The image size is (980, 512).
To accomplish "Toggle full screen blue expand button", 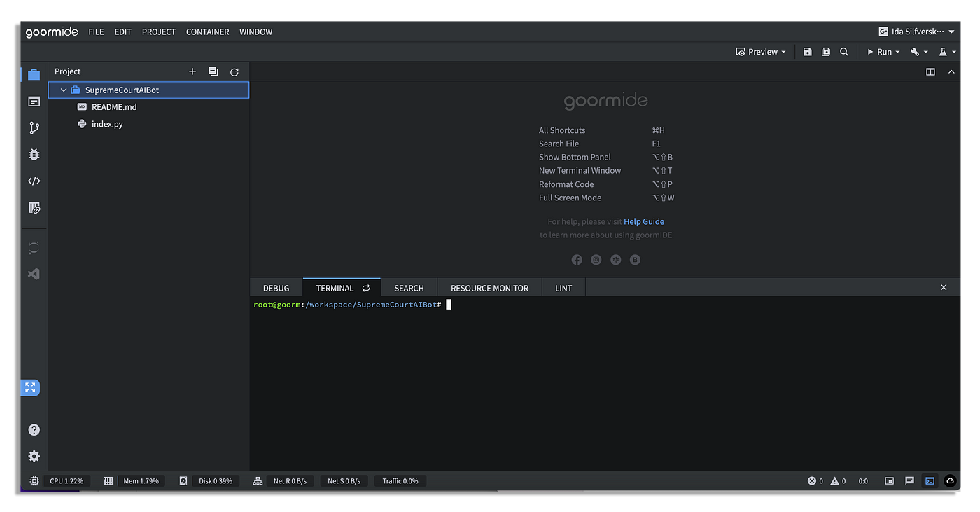I will [30, 387].
